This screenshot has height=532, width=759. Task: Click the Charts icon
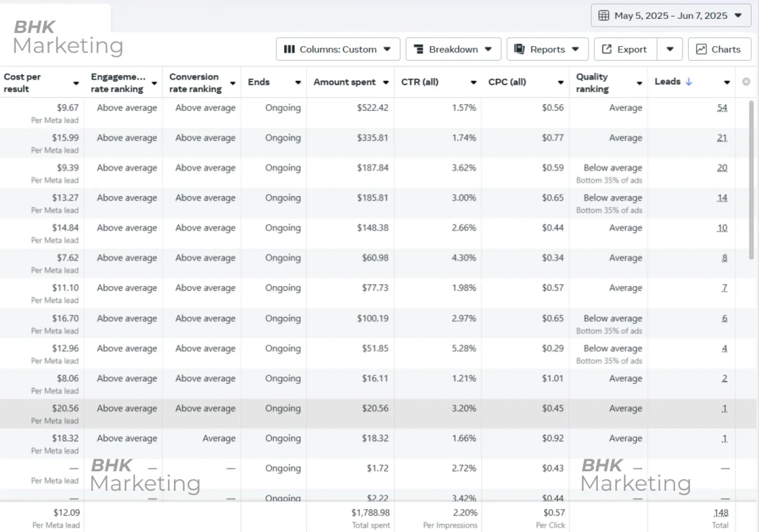click(x=701, y=49)
